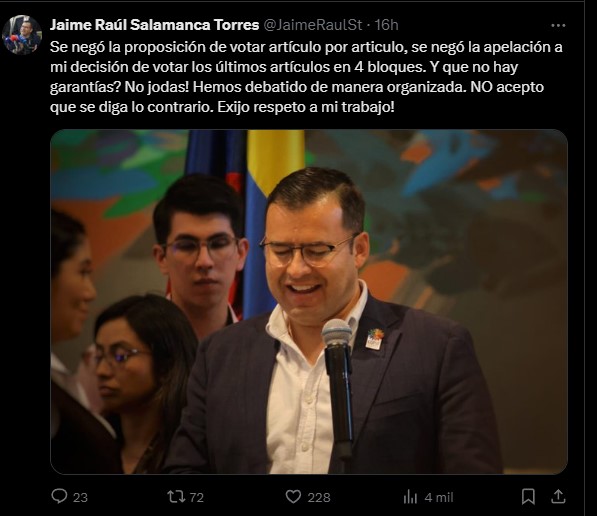Viewport: 597px width, 516px height.
Task: Click the microphone in the attached photo
Action: click(x=338, y=388)
